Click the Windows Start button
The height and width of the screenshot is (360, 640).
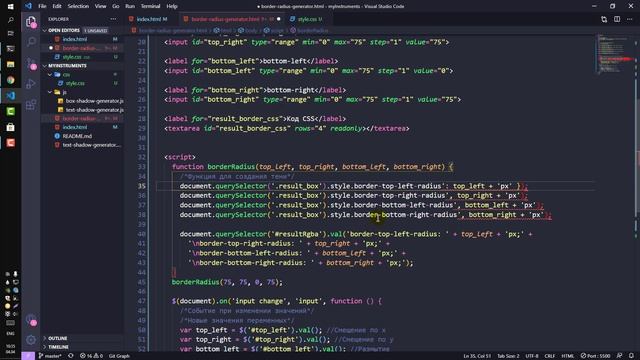(x=11, y=6)
